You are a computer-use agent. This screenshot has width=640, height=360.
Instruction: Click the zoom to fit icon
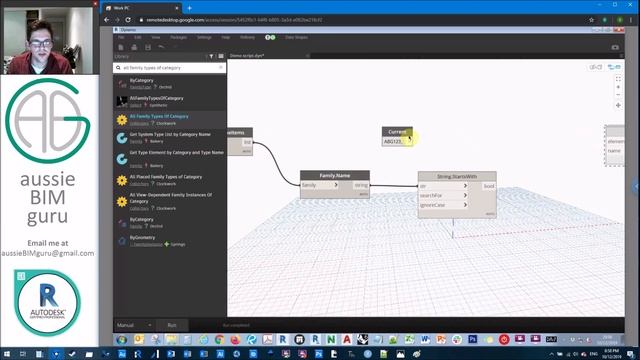pyautogui.click(x=618, y=79)
